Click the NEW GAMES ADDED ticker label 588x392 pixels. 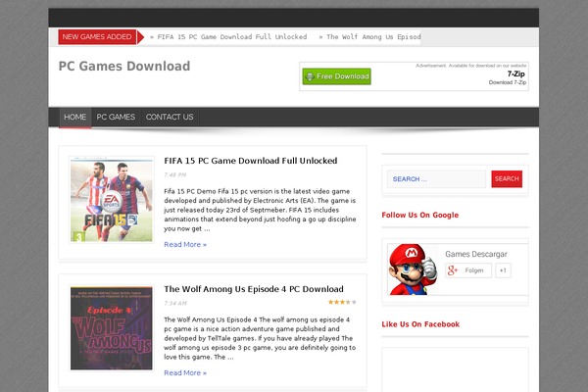(97, 37)
